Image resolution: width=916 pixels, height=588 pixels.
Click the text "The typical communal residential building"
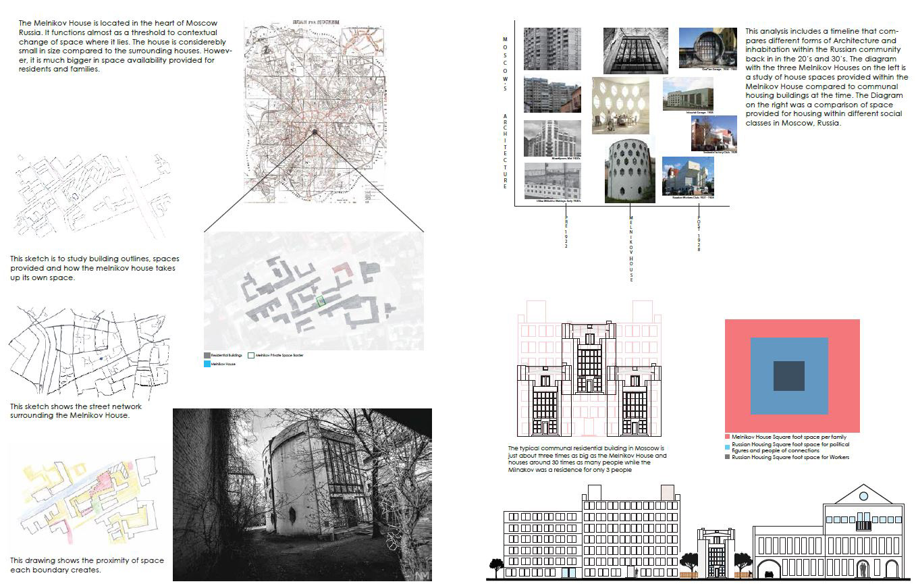587,460
